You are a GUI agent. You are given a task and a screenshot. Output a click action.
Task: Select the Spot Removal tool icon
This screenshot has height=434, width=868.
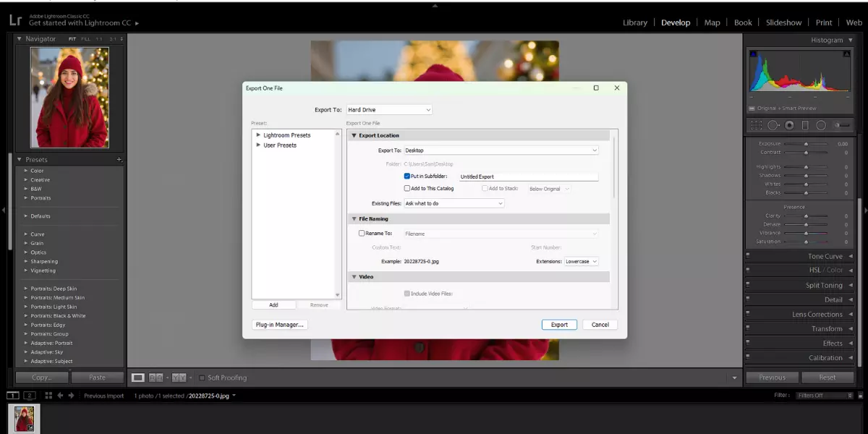click(x=773, y=125)
